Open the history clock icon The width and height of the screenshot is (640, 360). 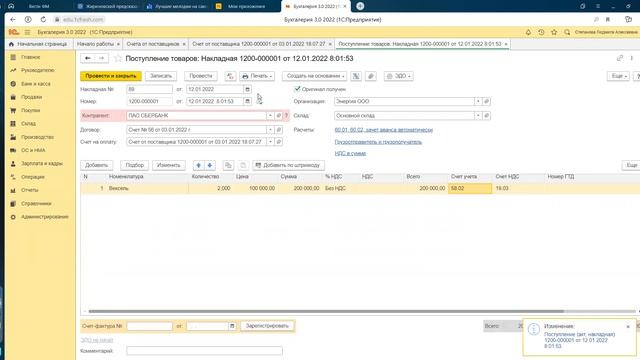pyautogui.click(x=541, y=32)
